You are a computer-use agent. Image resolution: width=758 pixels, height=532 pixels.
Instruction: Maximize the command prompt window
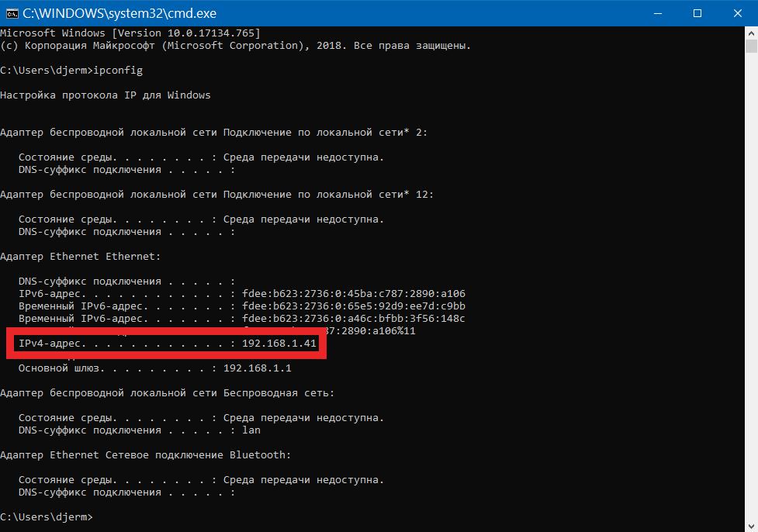tap(697, 13)
